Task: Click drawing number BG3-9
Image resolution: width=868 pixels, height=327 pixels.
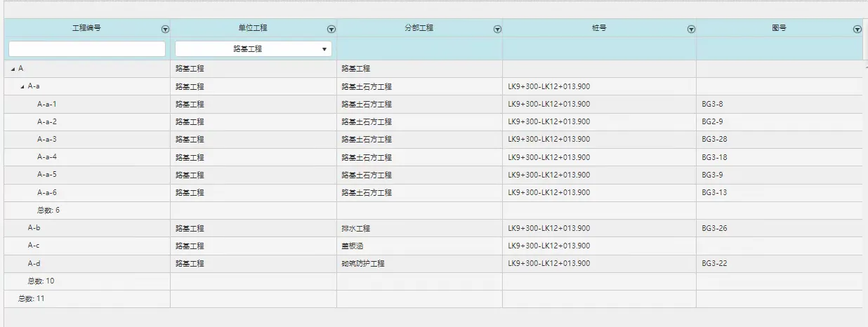Action: 712,175
